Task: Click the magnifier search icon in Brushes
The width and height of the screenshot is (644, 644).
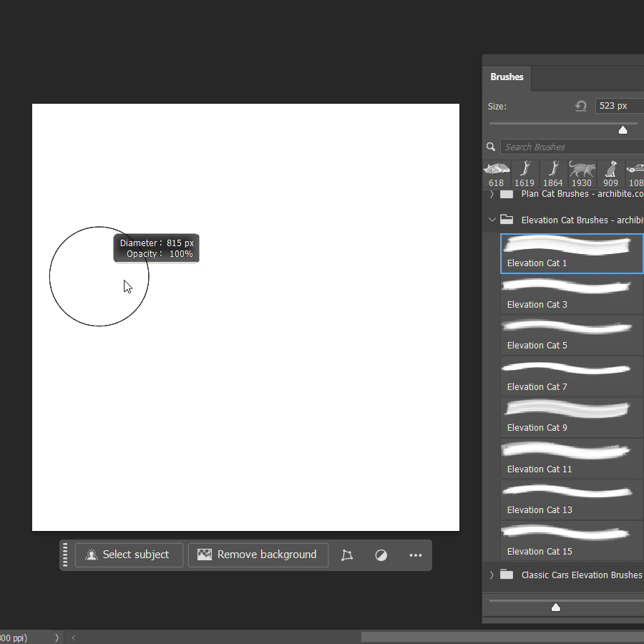Action: (x=491, y=147)
